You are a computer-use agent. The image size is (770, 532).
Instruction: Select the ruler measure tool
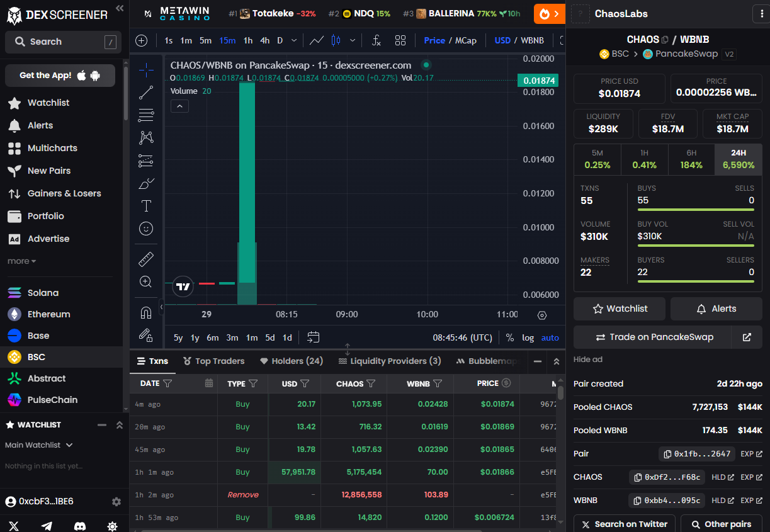tap(146, 259)
